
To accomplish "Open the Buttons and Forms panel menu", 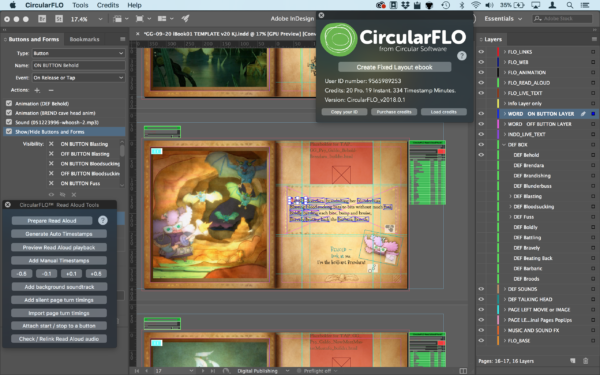I will (x=122, y=39).
